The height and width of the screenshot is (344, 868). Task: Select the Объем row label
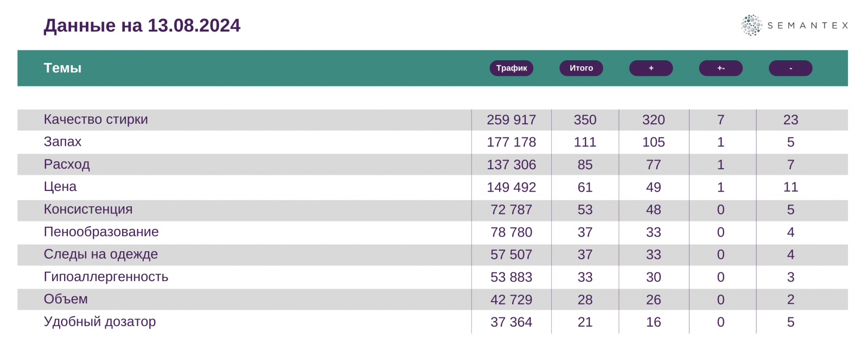pyautogui.click(x=66, y=299)
